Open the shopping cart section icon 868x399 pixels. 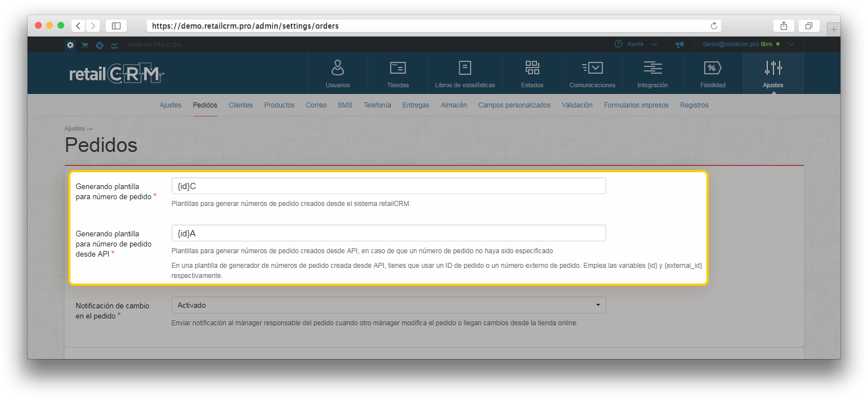(85, 45)
